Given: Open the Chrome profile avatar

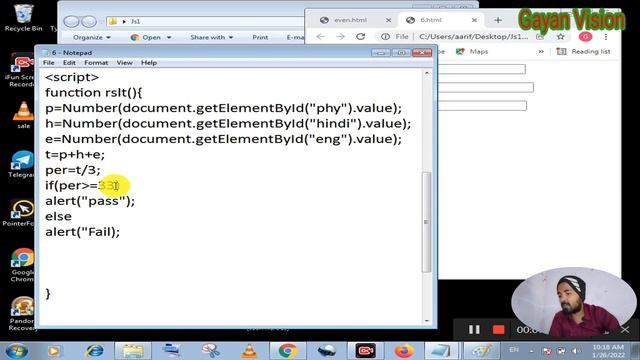Looking at the screenshot, I should coord(585,37).
